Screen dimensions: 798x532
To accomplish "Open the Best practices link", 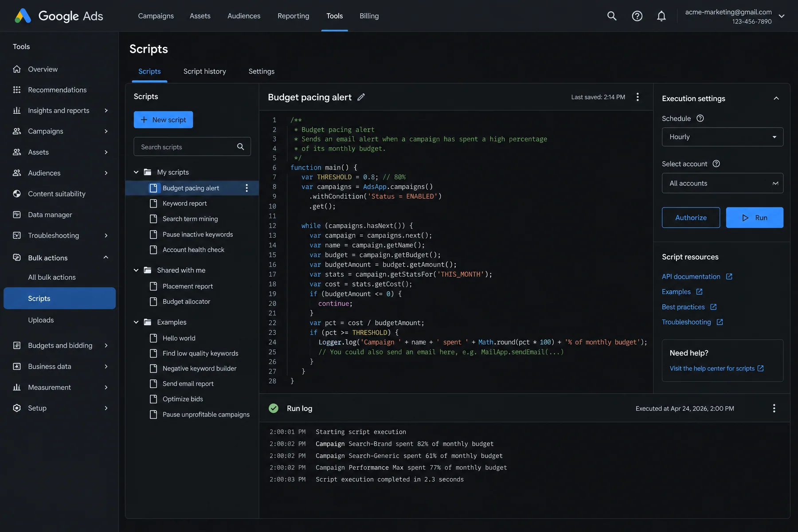I will click(683, 307).
